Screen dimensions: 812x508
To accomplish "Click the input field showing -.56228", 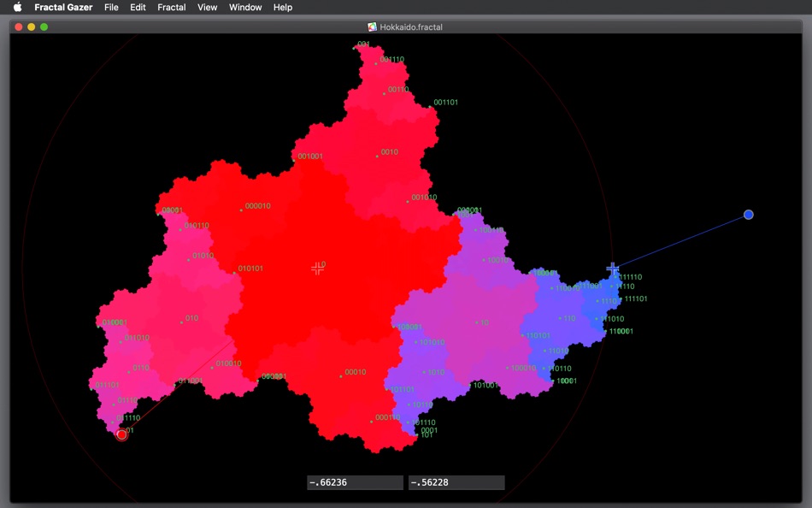I will click(456, 482).
